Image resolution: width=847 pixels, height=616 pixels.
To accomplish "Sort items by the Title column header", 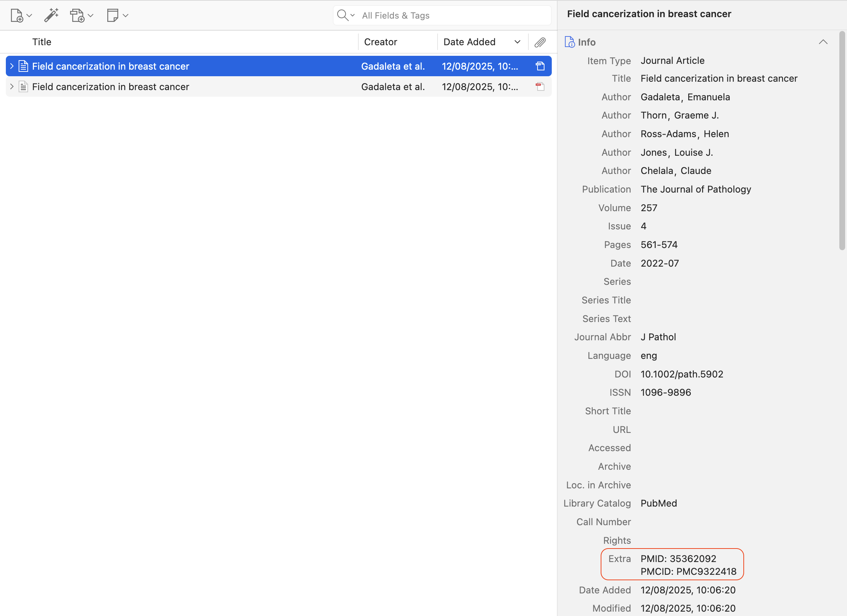I will [x=42, y=42].
